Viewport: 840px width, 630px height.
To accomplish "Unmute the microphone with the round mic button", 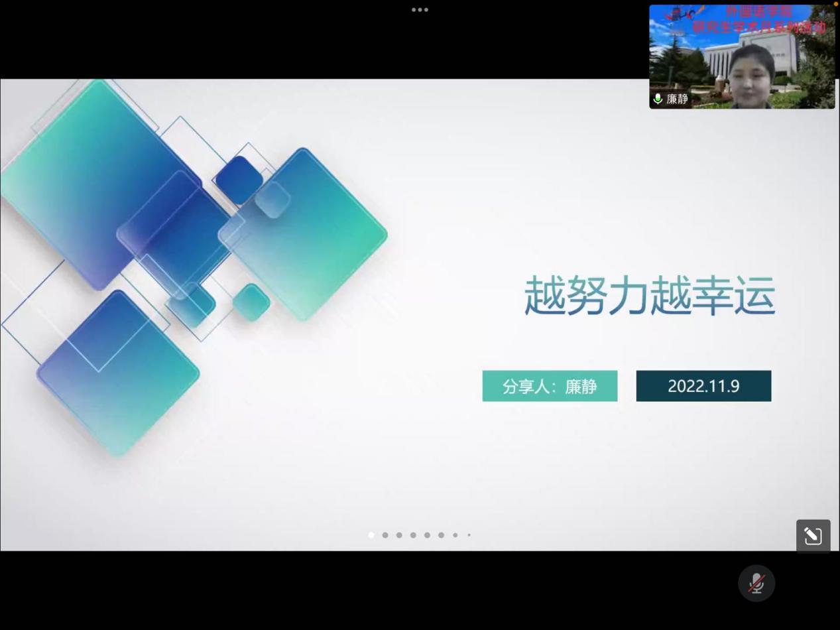I will pyautogui.click(x=756, y=584).
